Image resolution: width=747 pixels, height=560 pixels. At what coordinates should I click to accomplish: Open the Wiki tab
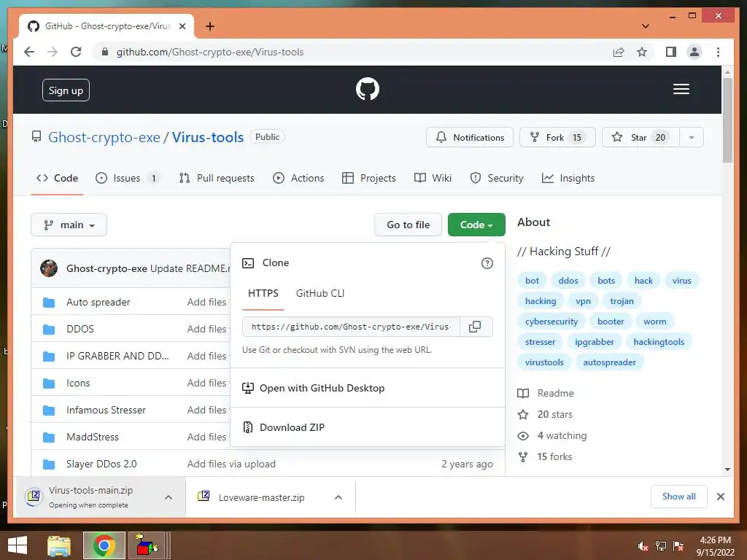click(433, 178)
